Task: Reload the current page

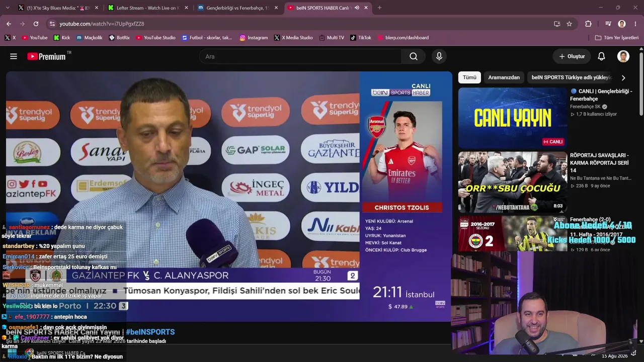Action: 36,24
